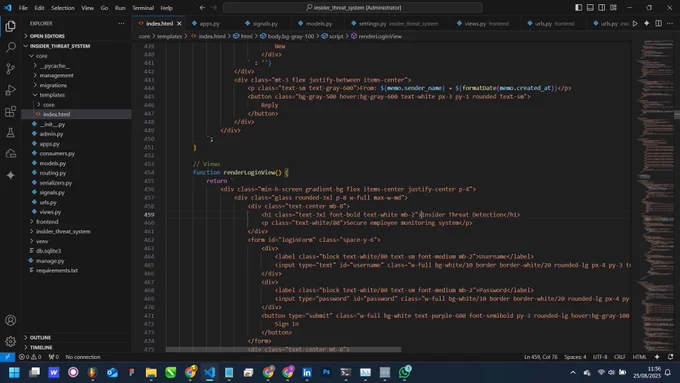The width and height of the screenshot is (680, 383).
Task: Click the Ln 459, Col 76 indicator
Action: pos(541,357)
